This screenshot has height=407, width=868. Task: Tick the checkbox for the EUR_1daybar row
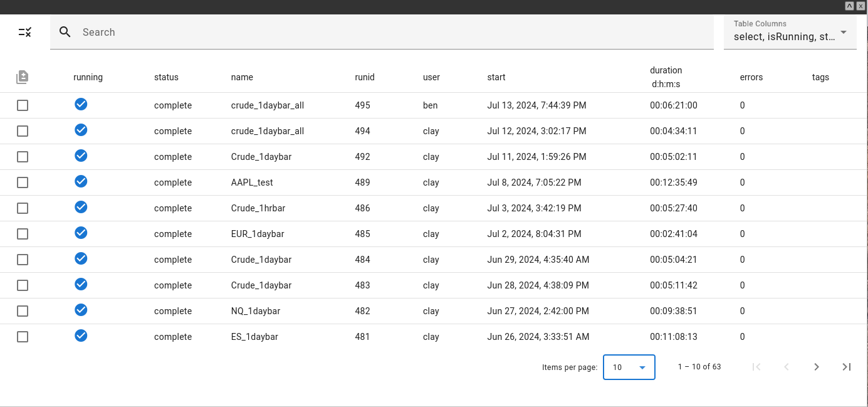23,234
